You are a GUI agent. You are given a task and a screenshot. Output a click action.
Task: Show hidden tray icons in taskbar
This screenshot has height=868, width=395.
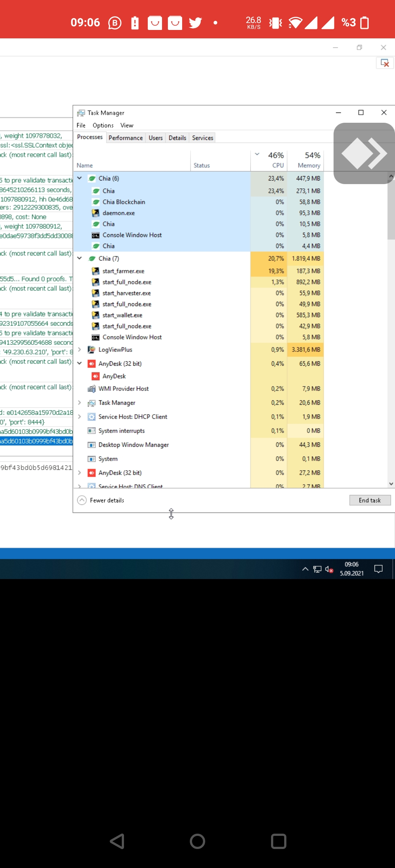(305, 569)
